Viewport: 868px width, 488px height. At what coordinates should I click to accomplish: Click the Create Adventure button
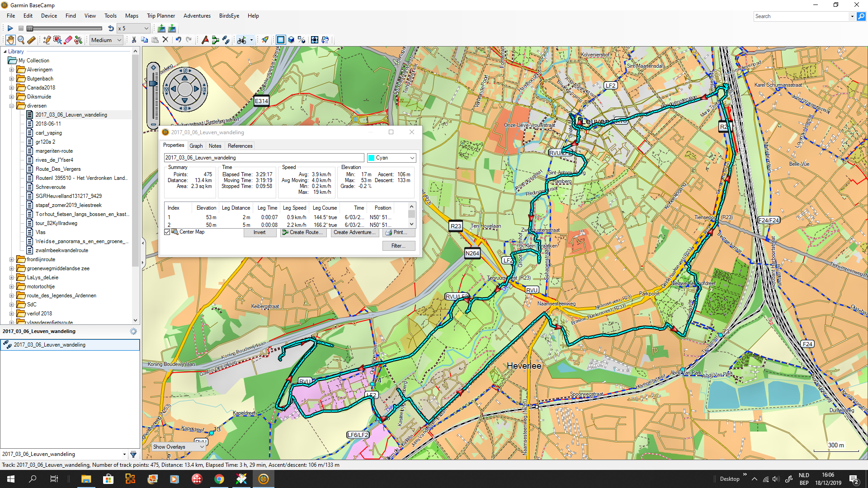coord(355,232)
